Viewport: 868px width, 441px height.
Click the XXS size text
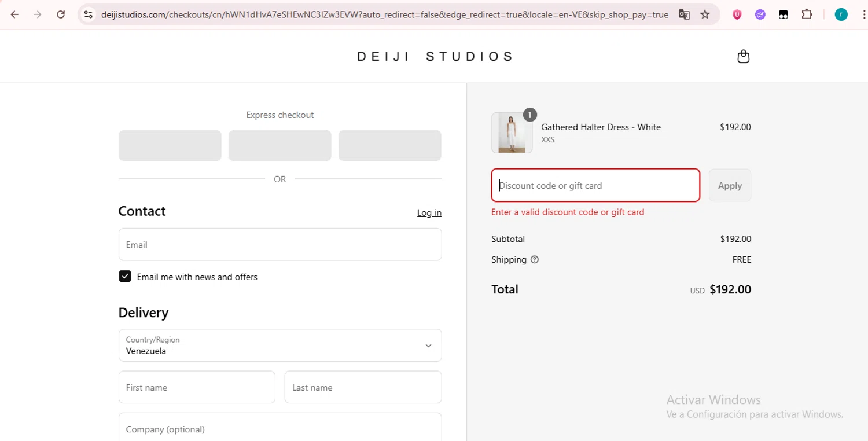[548, 139]
